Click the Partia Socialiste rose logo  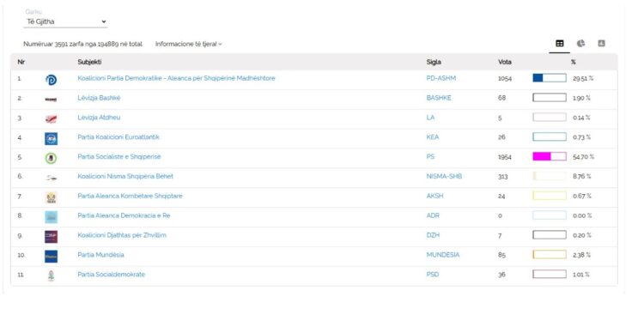(x=51, y=158)
